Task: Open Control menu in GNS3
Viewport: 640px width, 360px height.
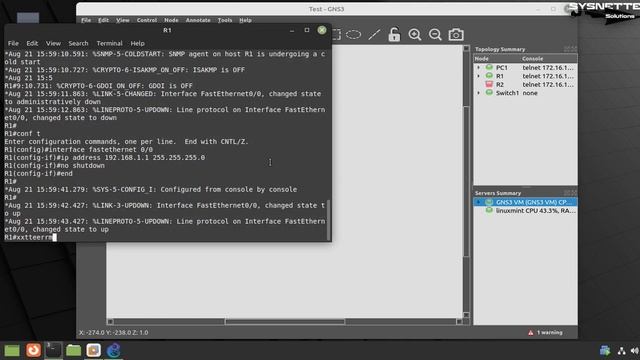Action: (x=147, y=20)
